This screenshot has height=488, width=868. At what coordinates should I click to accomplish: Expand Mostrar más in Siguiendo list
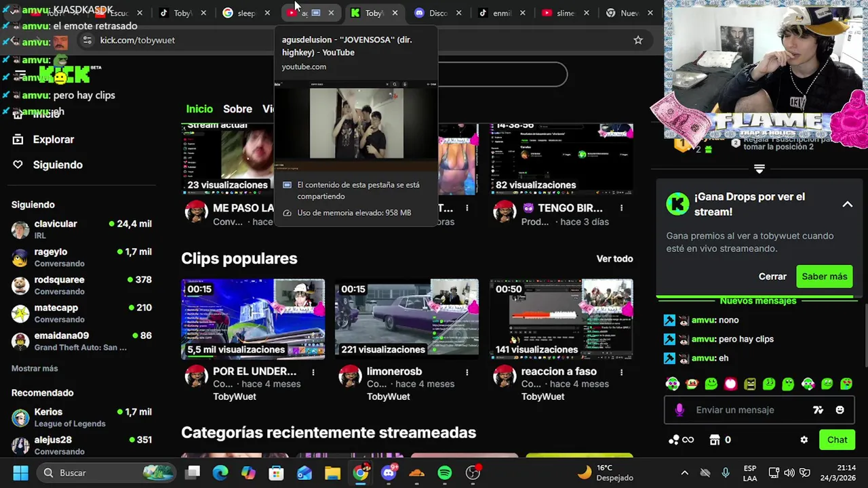(x=35, y=369)
